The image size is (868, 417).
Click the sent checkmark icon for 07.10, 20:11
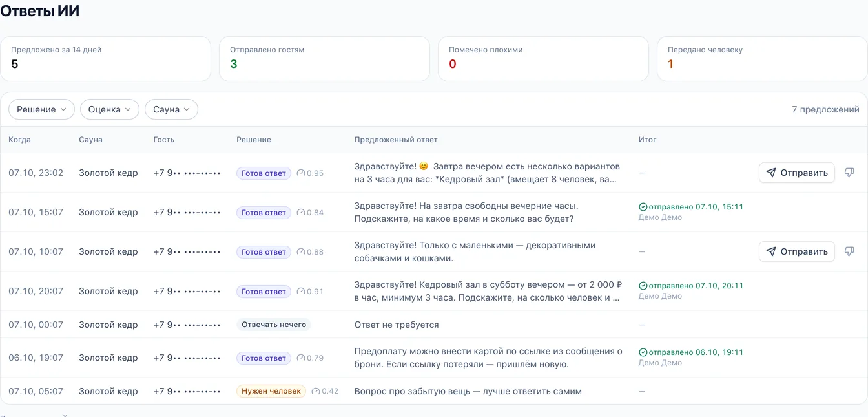[x=643, y=286]
